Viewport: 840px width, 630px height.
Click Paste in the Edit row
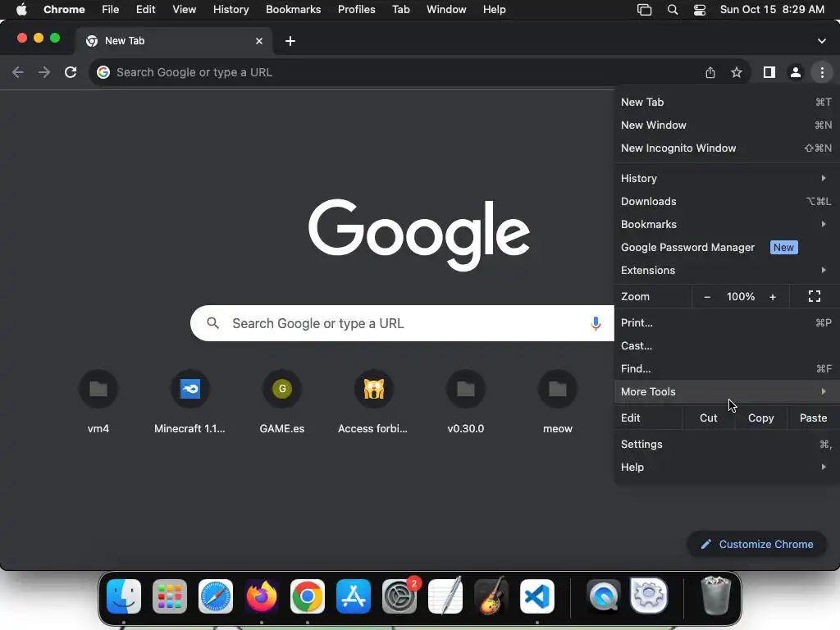(813, 418)
